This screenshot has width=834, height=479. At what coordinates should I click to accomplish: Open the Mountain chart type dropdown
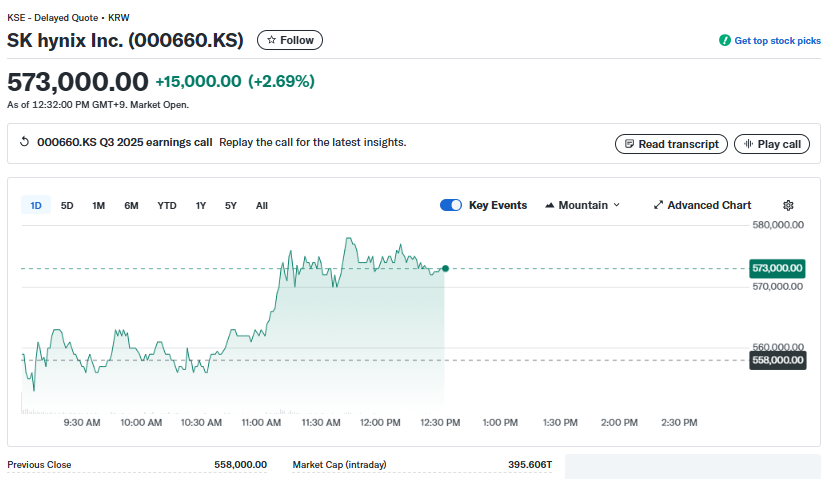point(582,205)
